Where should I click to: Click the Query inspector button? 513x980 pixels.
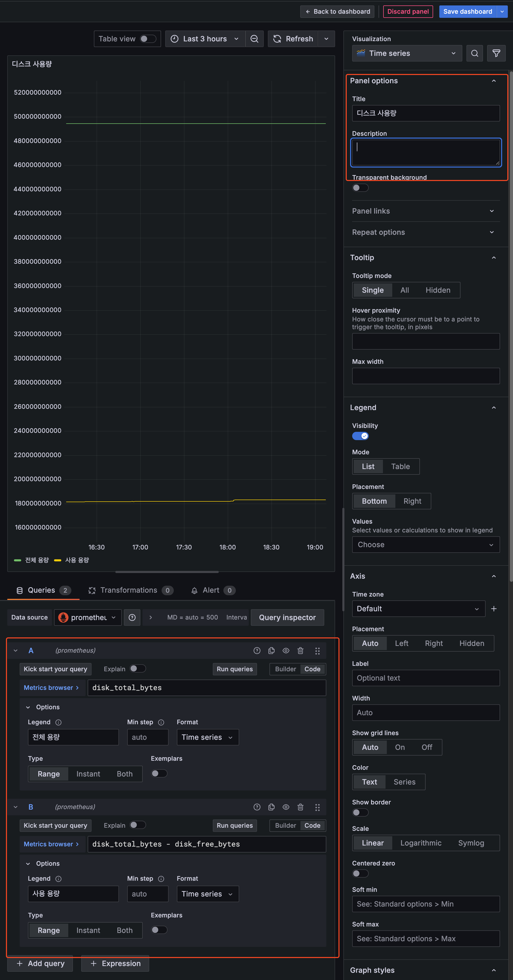click(x=287, y=617)
